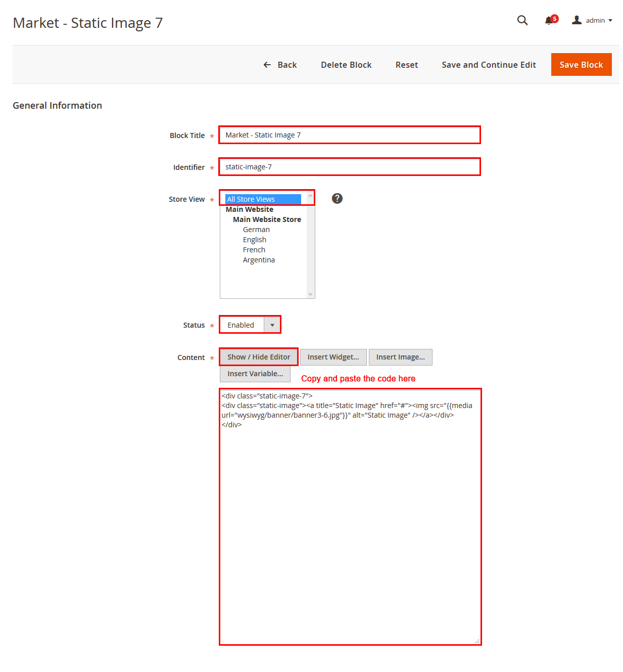This screenshot has height=672, width=623.
Task: Select German store view
Action: tap(256, 230)
